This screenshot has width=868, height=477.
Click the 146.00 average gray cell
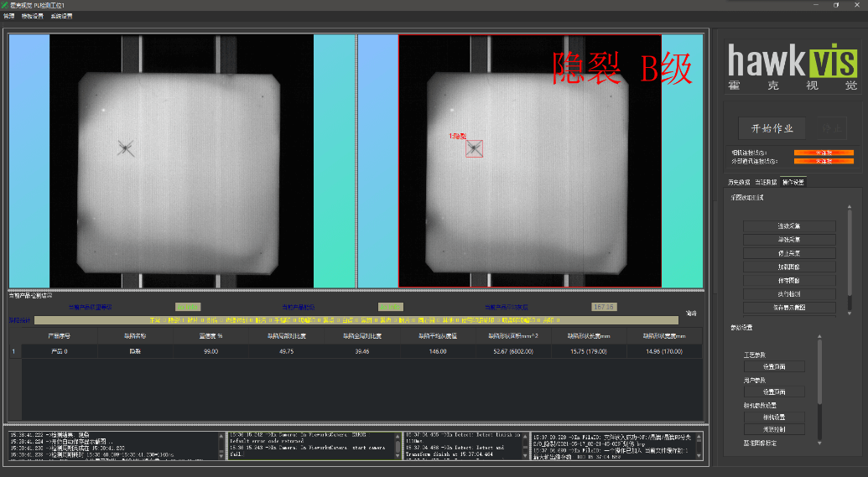[438, 351]
